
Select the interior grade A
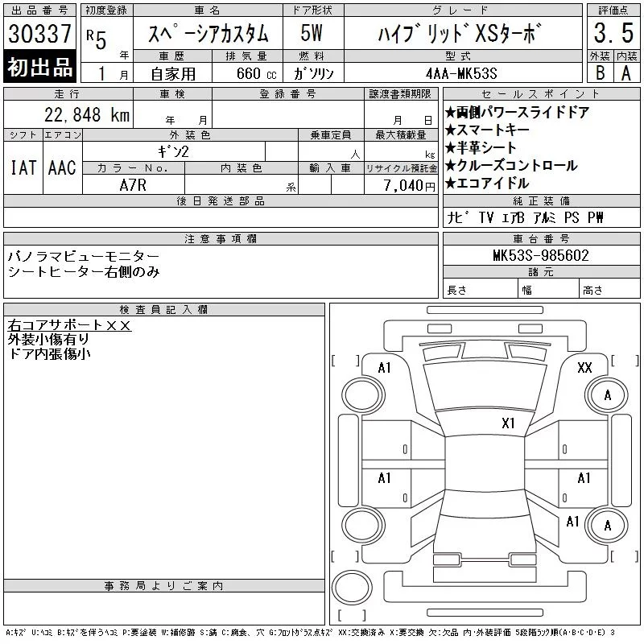tap(626, 72)
